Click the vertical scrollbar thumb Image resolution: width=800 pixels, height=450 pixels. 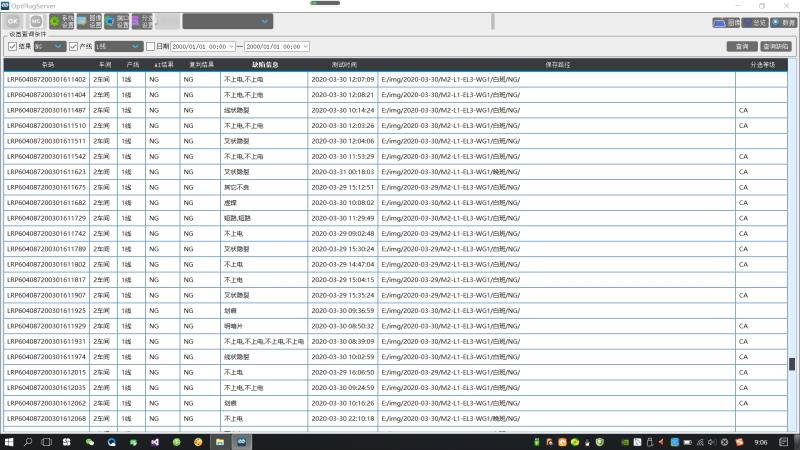pyautogui.click(x=792, y=364)
